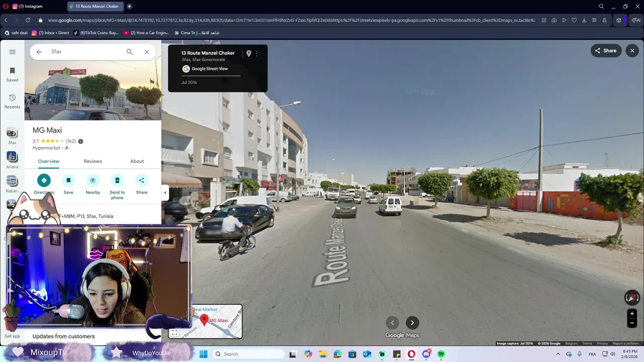This screenshot has height=362, width=644.
Task: Select the Overview tab
Action: point(48,161)
